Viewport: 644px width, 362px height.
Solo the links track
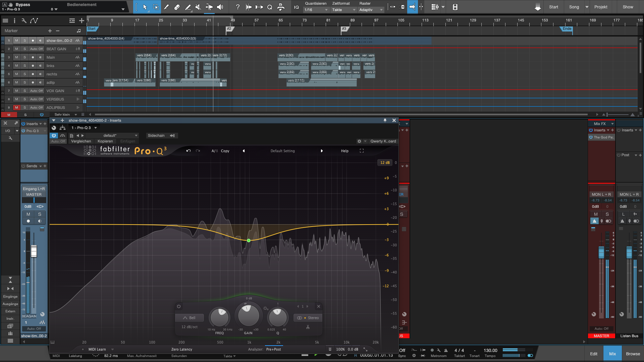coord(24,66)
